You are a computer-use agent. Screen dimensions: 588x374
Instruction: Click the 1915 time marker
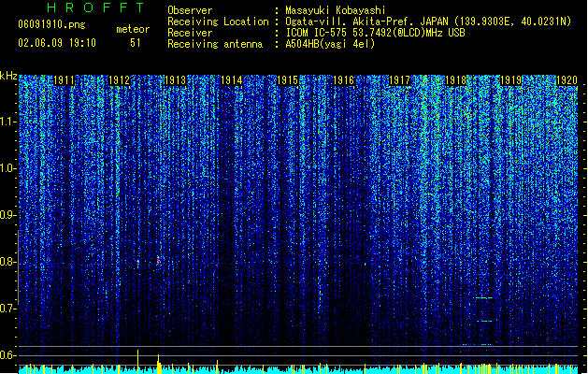point(287,80)
